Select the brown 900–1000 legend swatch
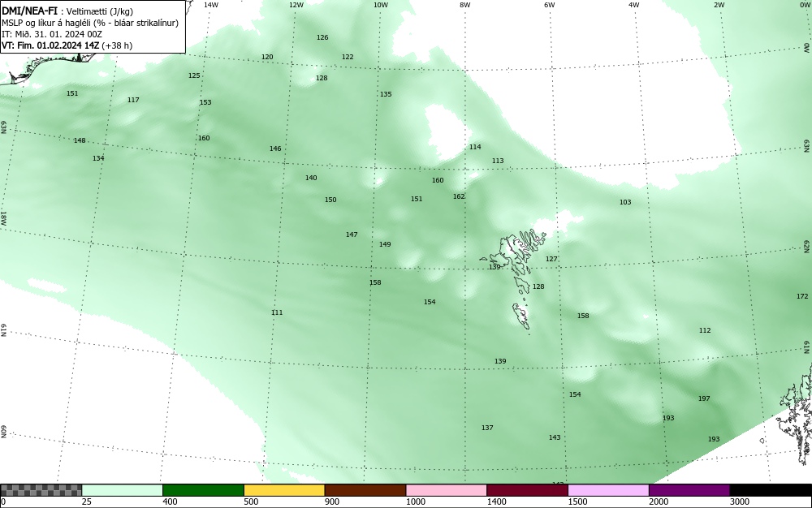Screen dimensions: 812x508 point(365,490)
